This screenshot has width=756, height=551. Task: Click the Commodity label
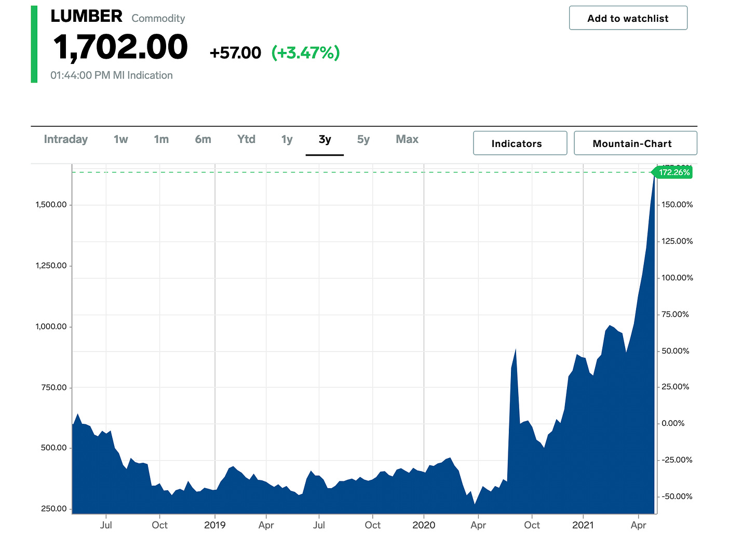coord(158,18)
